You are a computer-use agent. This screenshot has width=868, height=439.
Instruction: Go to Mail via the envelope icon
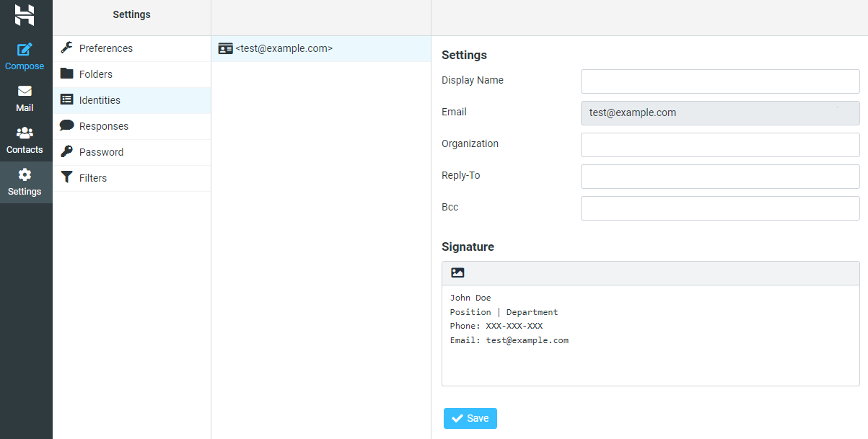[25, 92]
